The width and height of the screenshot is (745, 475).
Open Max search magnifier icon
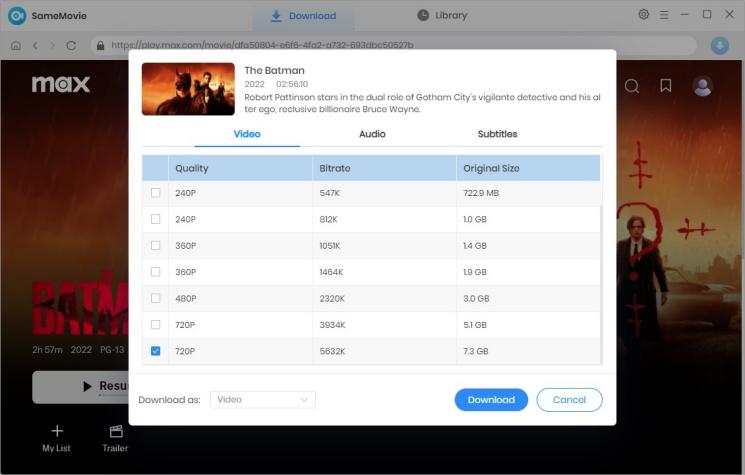[631, 86]
